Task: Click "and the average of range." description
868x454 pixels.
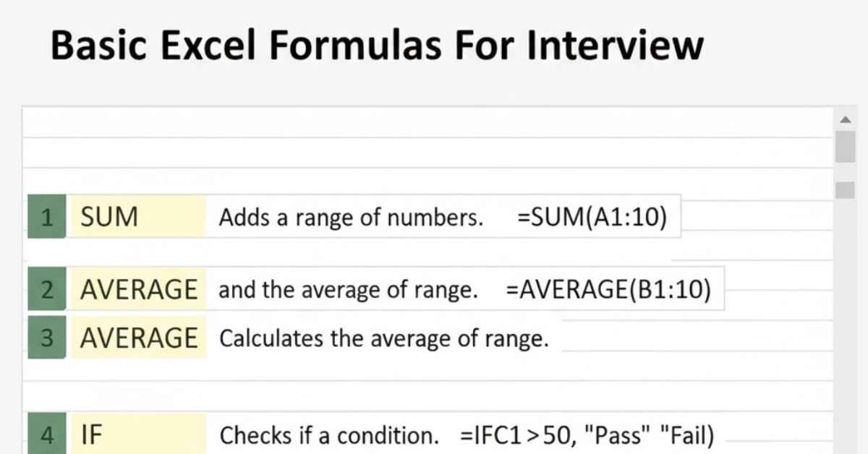Action: [x=348, y=291]
